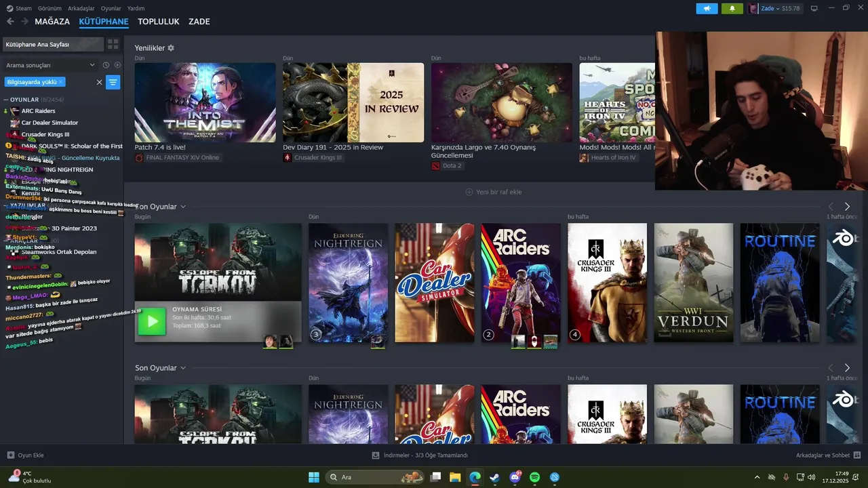Screen dimensions: 868x488
Task: Open Elden Ring Nightreign cover in first shelf
Action: tap(348, 283)
